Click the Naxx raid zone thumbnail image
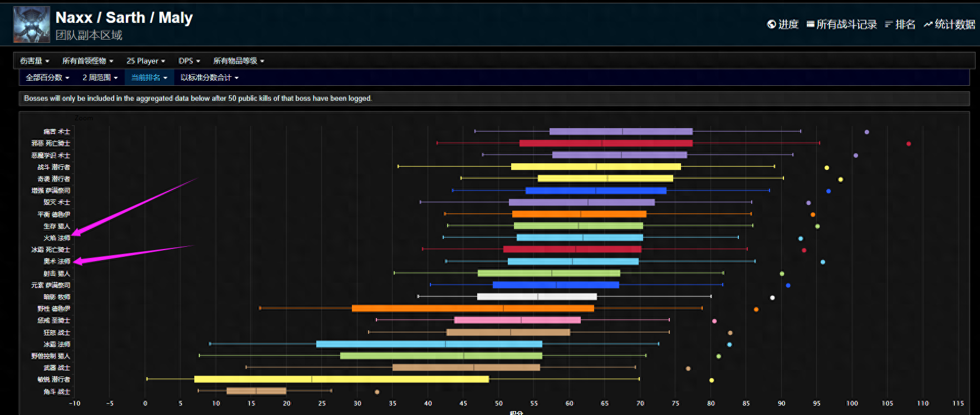980x415 pixels. point(32,25)
